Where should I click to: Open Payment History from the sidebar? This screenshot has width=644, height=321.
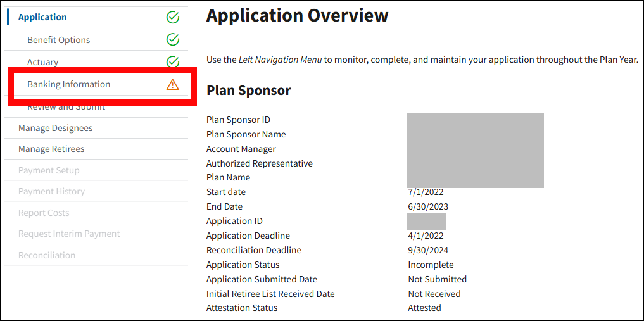coord(51,191)
